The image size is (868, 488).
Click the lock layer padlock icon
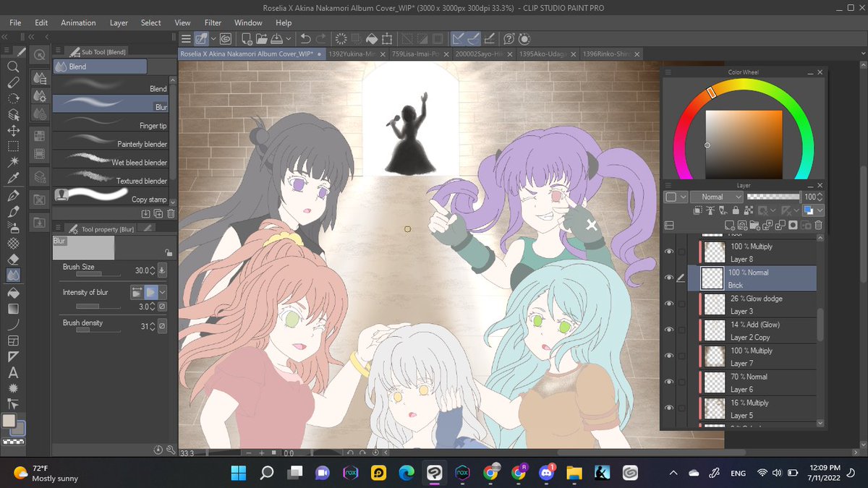736,210
